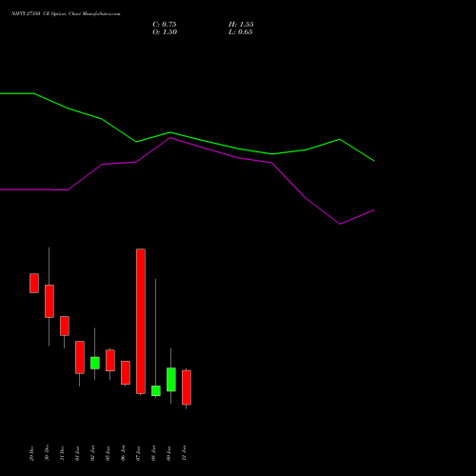Select the 08 Jan small green candlestick
The height and width of the screenshot is (476, 476).
point(156,390)
